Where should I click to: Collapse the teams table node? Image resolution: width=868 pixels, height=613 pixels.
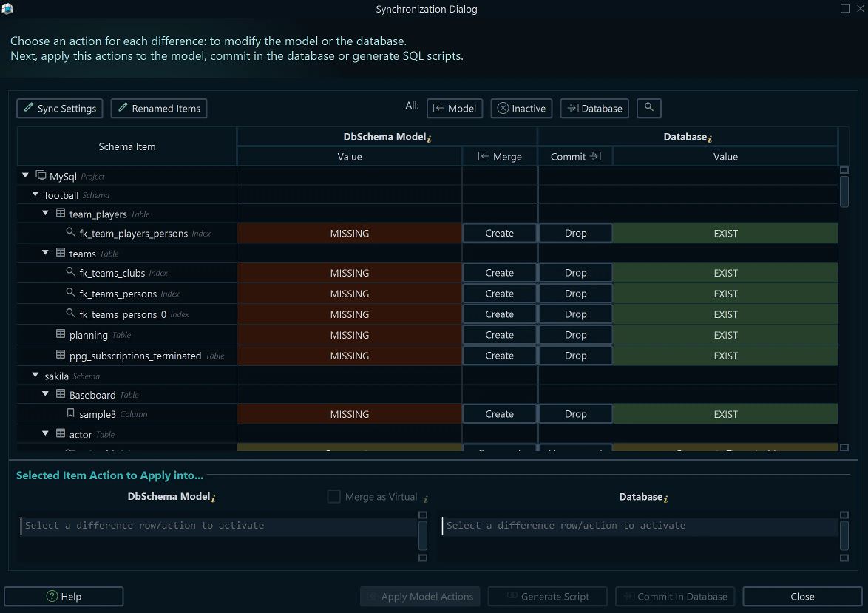[x=45, y=252]
